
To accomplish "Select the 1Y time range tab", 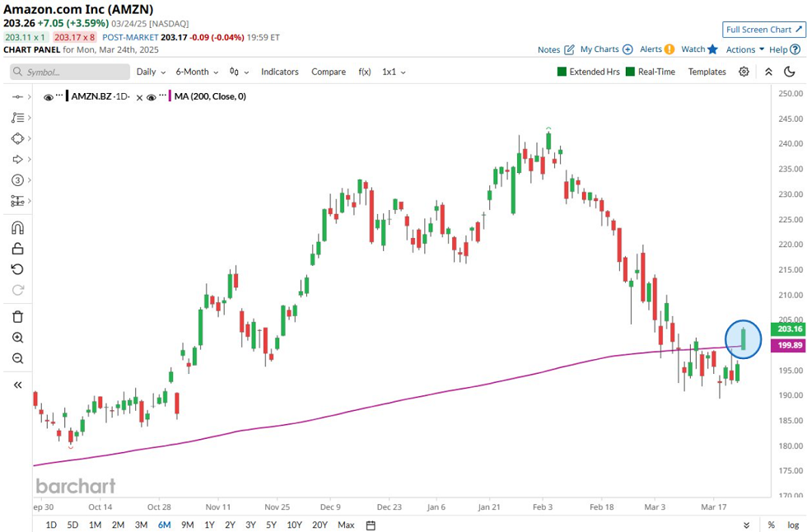I will point(210,525).
